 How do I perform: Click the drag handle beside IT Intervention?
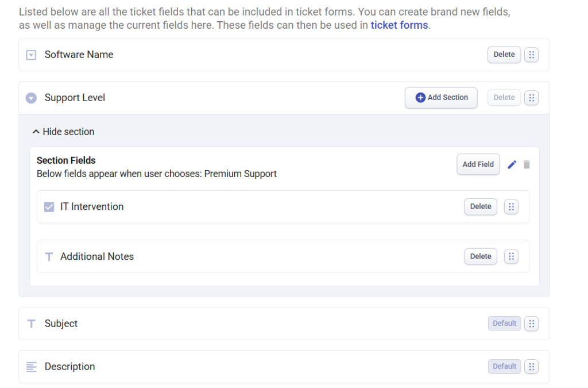point(511,207)
